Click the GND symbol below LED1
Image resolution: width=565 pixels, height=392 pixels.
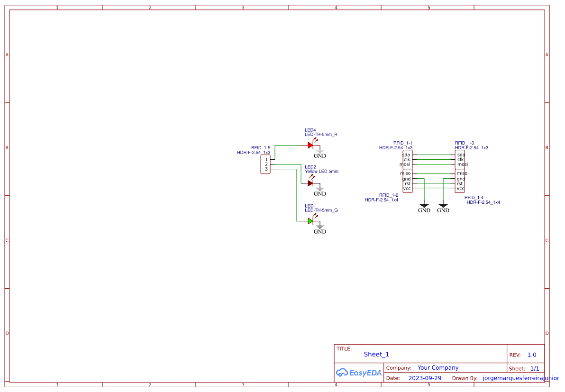[320, 228]
